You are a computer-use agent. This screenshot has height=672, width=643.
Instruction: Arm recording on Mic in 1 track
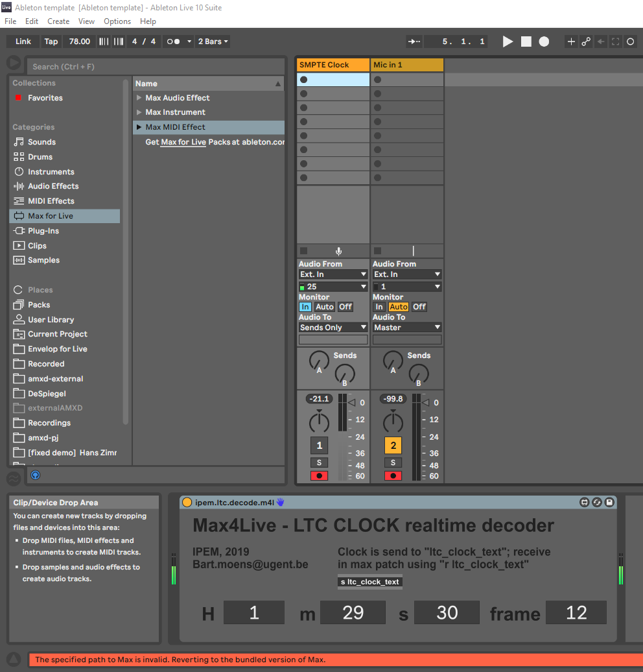point(393,475)
